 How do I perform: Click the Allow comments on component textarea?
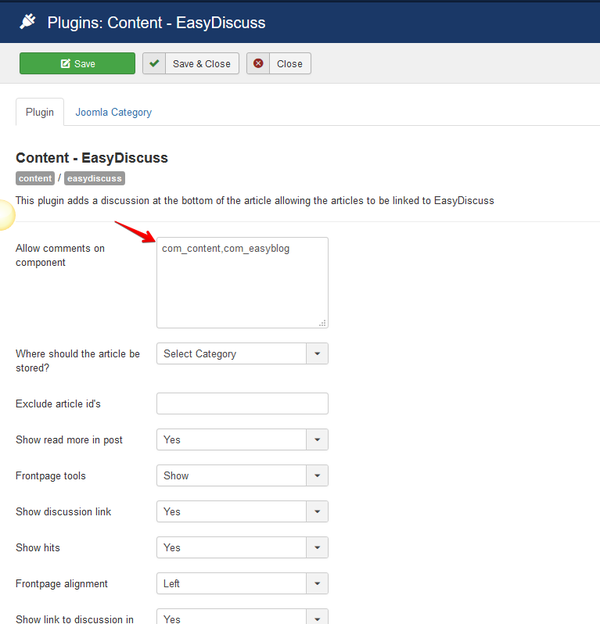(x=242, y=283)
